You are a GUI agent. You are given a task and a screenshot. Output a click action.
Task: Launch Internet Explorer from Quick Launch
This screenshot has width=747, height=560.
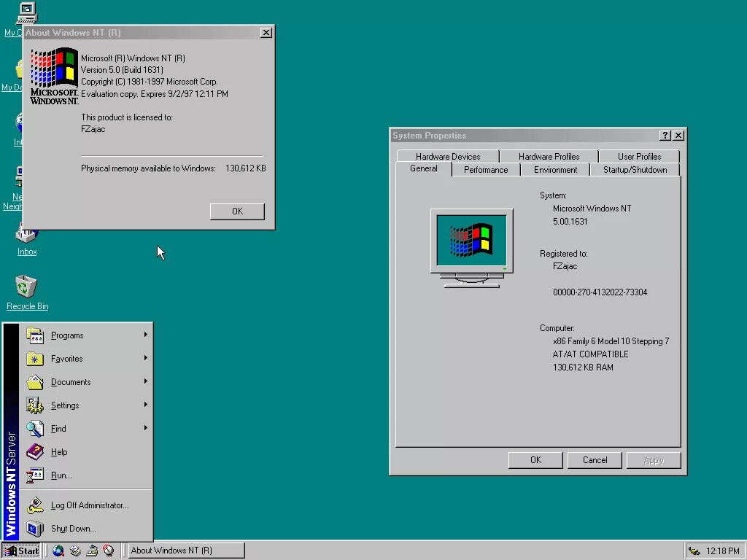[x=58, y=551]
